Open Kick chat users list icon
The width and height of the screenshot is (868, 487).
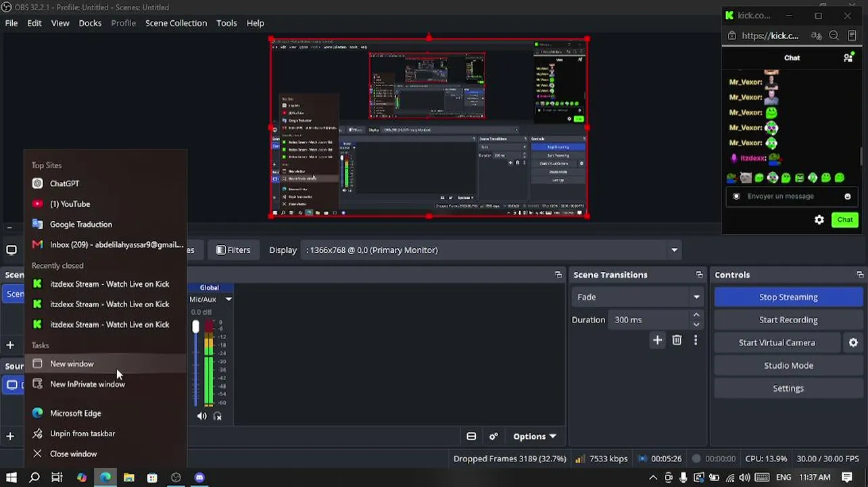[x=848, y=58]
